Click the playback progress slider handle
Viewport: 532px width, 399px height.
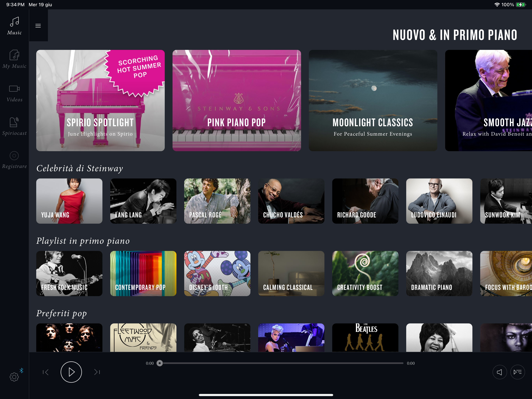pyautogui.click(x=160, y=363)
